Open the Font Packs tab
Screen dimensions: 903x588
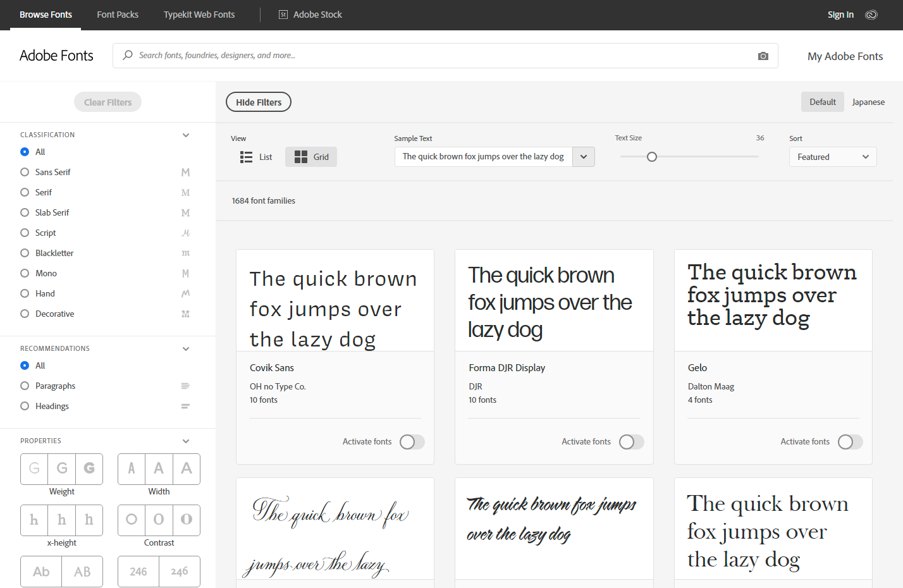[x=118, y=15]
